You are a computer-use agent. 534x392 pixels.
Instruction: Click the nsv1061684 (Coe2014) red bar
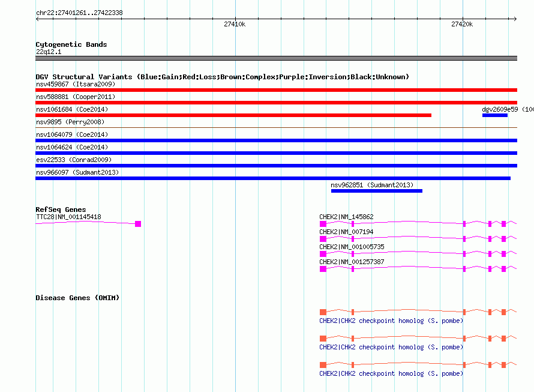(233, 115)
